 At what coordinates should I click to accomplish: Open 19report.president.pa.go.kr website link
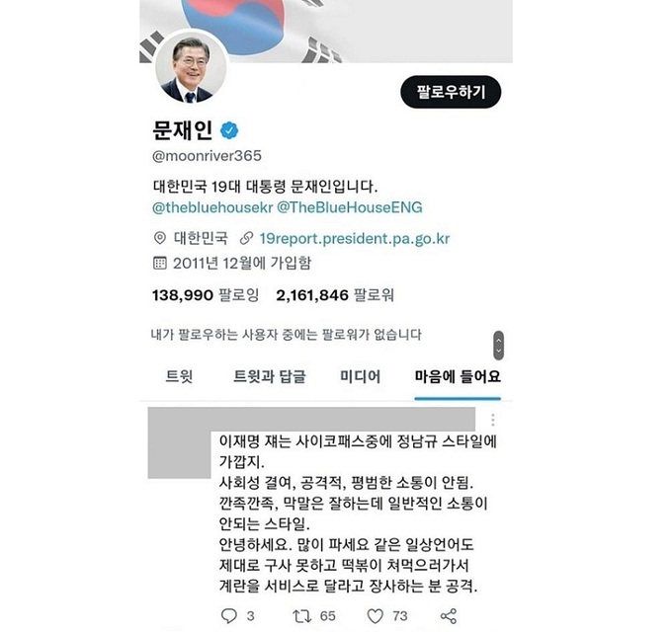tap(355, 239)
